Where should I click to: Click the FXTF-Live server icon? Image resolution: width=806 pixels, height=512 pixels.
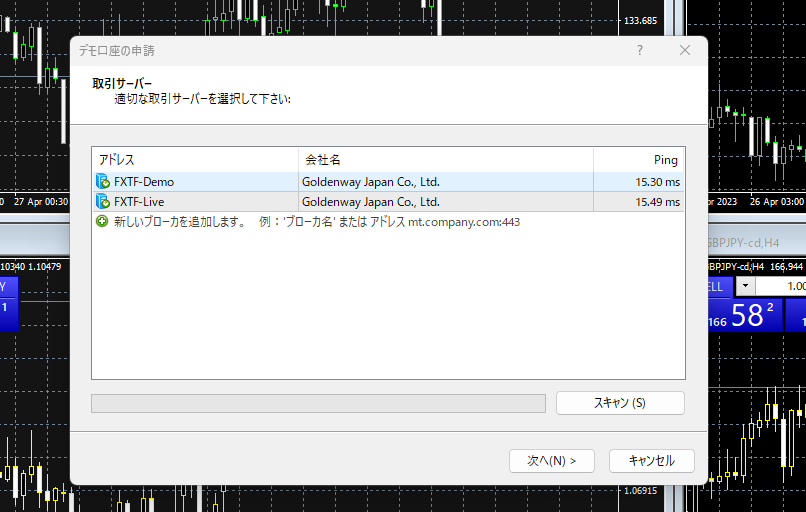point(103,202)
